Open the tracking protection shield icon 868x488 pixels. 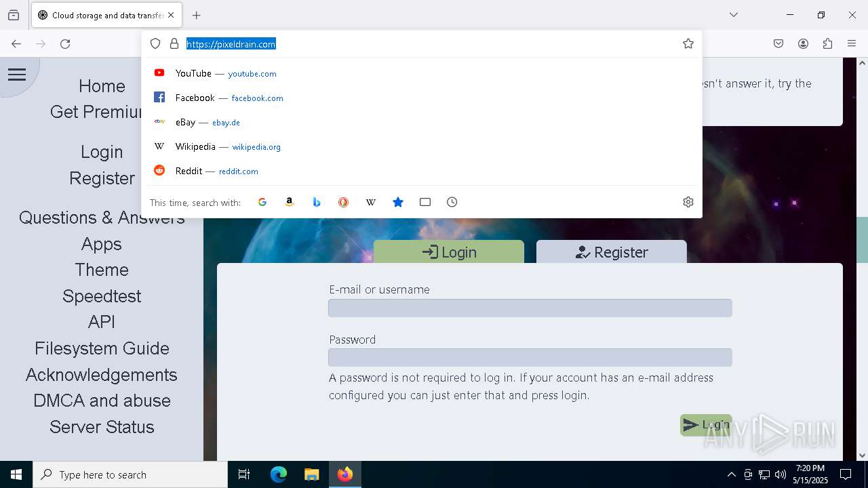[155, 44]
